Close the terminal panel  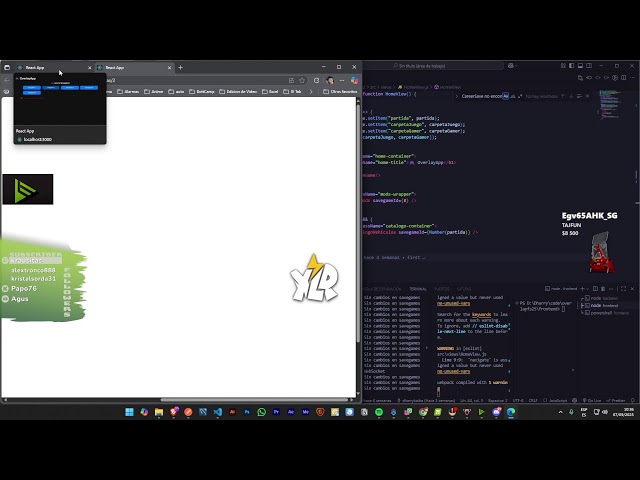click(x=632, y=289)
